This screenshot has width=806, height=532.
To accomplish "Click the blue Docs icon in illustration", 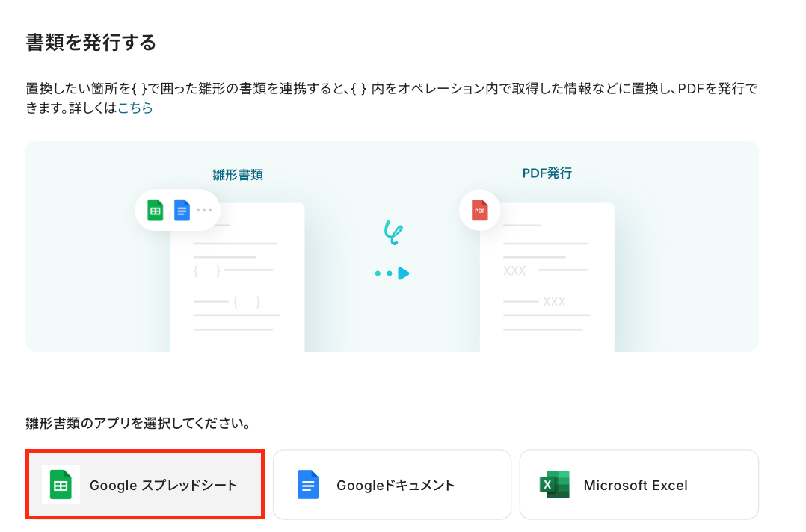I will coord(182,210).
